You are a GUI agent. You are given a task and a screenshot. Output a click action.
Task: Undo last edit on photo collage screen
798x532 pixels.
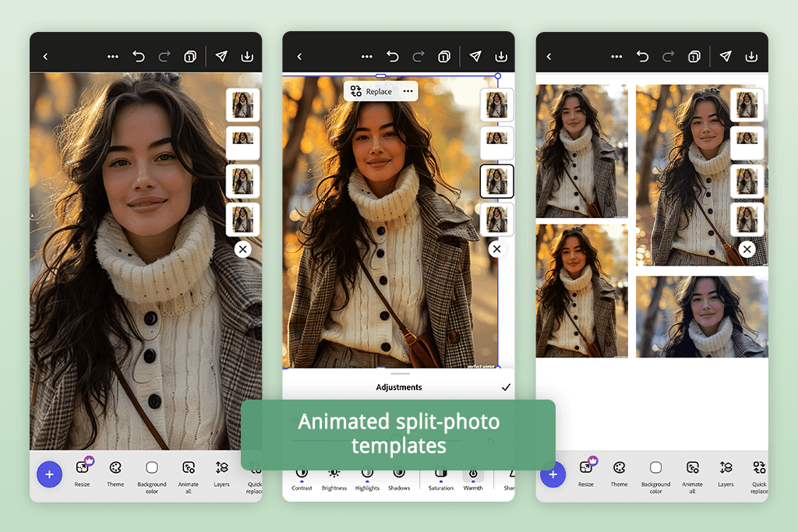tap(642, 56)
